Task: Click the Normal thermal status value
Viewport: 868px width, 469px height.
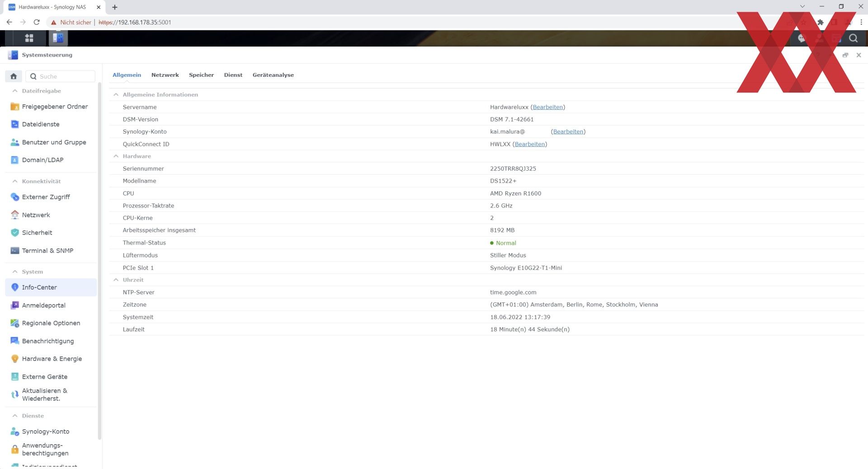Action: 505,243
